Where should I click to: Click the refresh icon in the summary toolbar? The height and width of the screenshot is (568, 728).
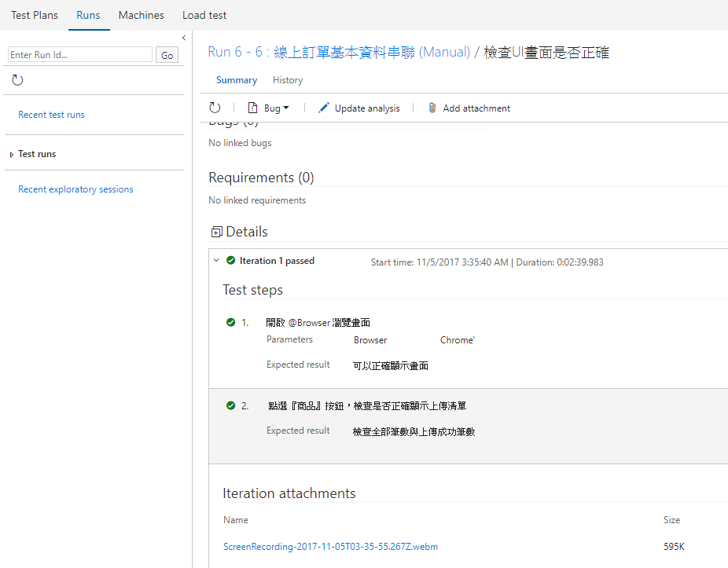[x=215, y=108]
